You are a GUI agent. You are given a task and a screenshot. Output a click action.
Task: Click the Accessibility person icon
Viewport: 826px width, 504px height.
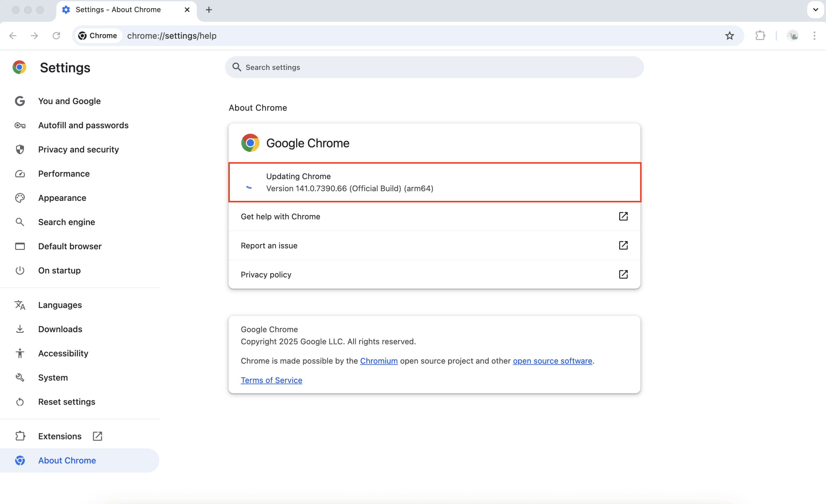click(20, 353)
